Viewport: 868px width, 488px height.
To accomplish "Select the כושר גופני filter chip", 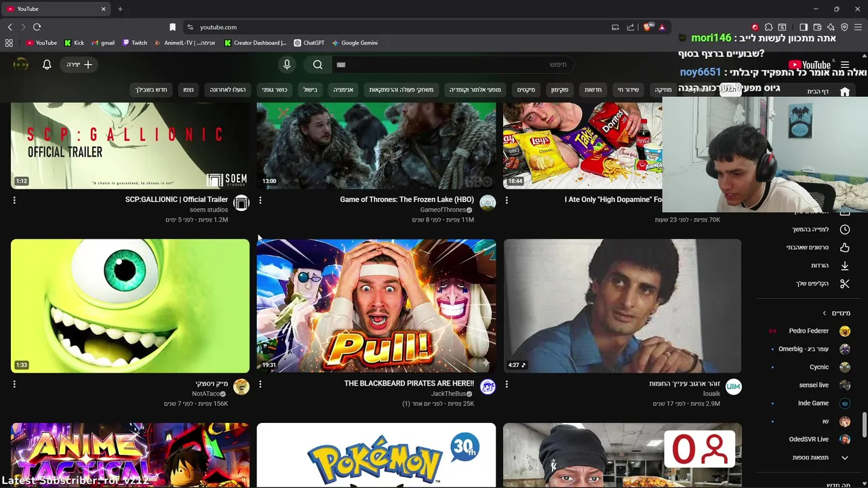I will 275,89.
